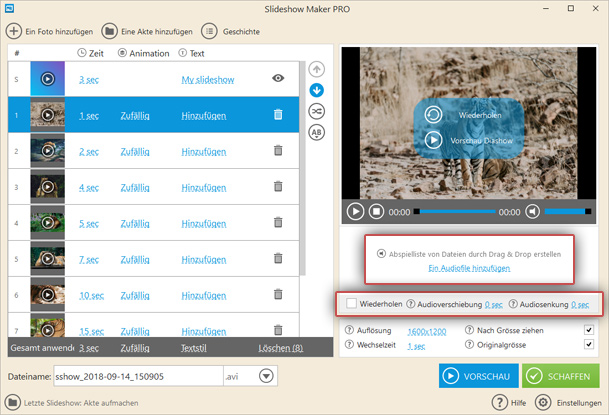Change 3 sec in Gesamt anwenden row
The image size is (609, 415).
click(x=89, y=348)
